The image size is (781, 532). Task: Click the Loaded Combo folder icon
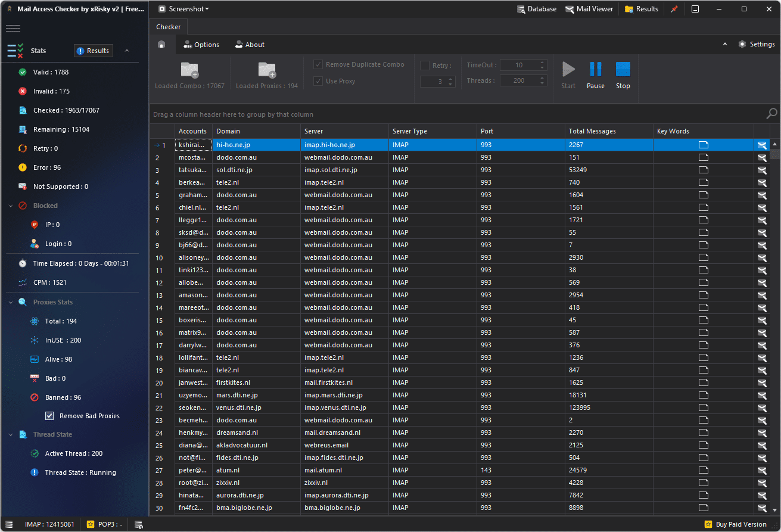[x=189, y=70]
